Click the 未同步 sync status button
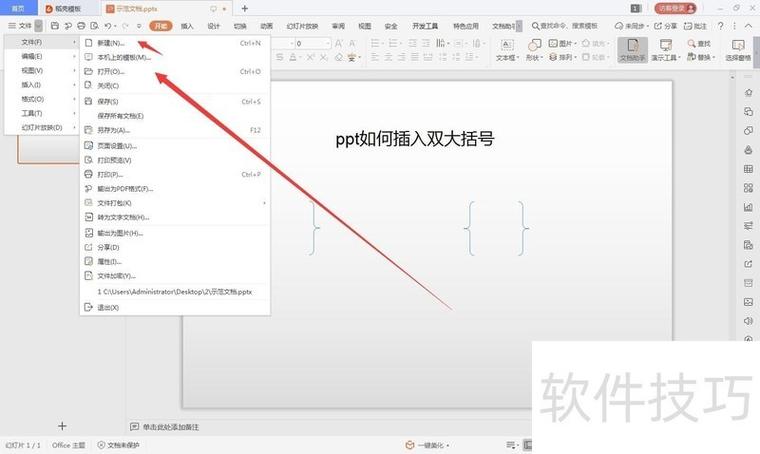 630,26
